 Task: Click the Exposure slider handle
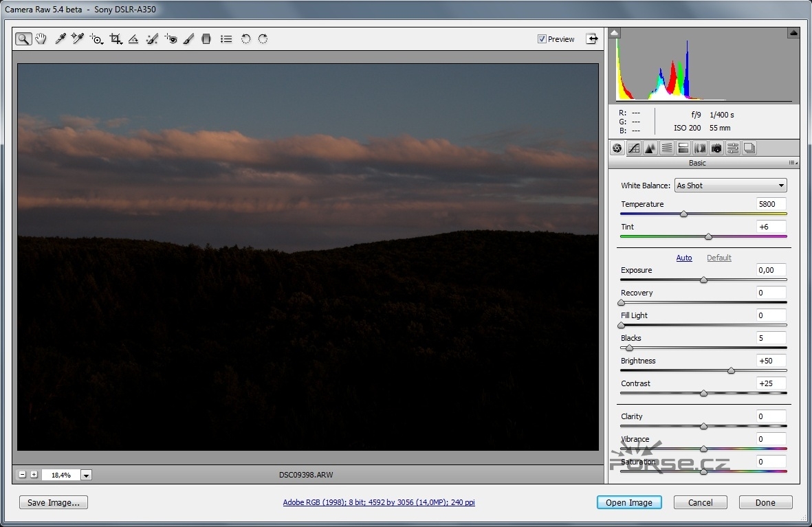pyautogui.click(x=703, y=280)
